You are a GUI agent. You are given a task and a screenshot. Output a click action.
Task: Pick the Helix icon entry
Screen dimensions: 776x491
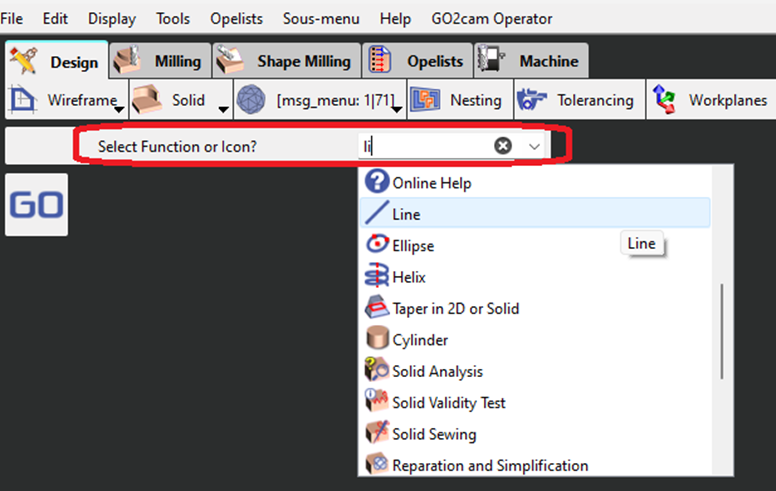pyautogui.click(x=376, y=277)
